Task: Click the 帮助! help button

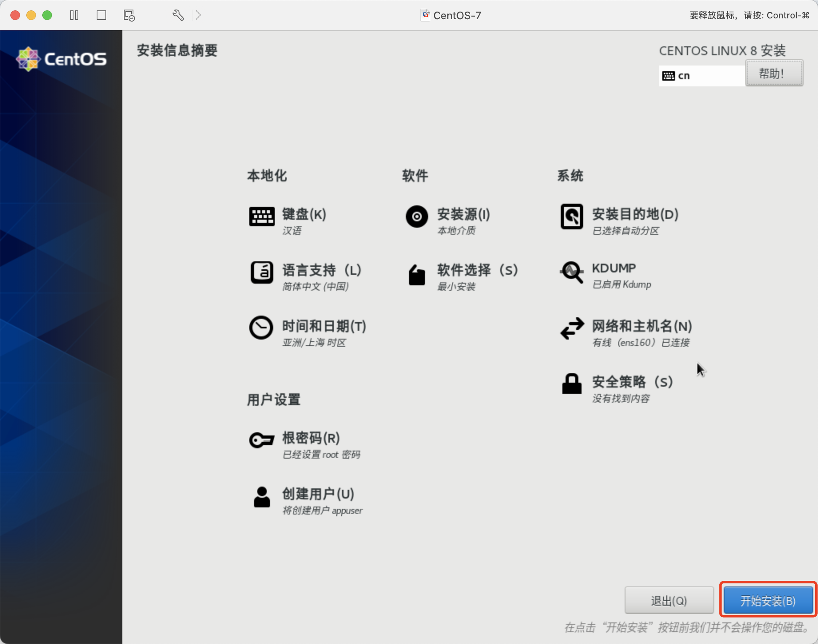Action: 774,73
